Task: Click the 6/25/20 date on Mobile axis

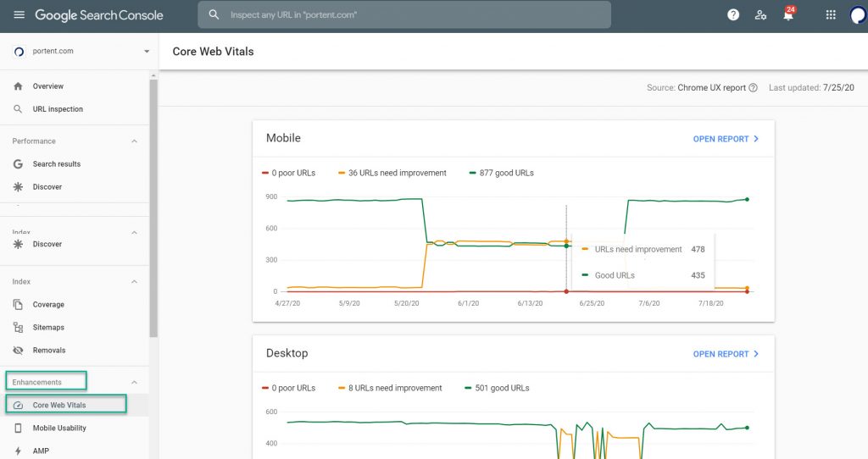Action: tap(592, 304)
